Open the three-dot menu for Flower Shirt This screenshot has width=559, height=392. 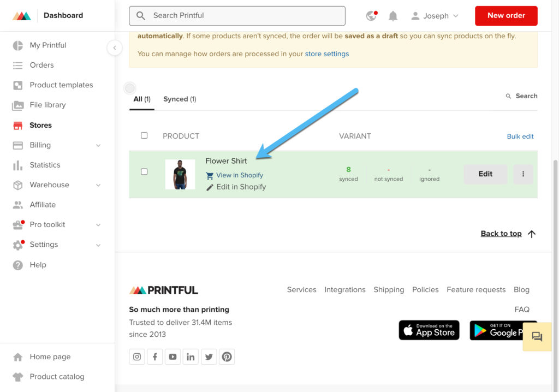[x=523, y=174]
